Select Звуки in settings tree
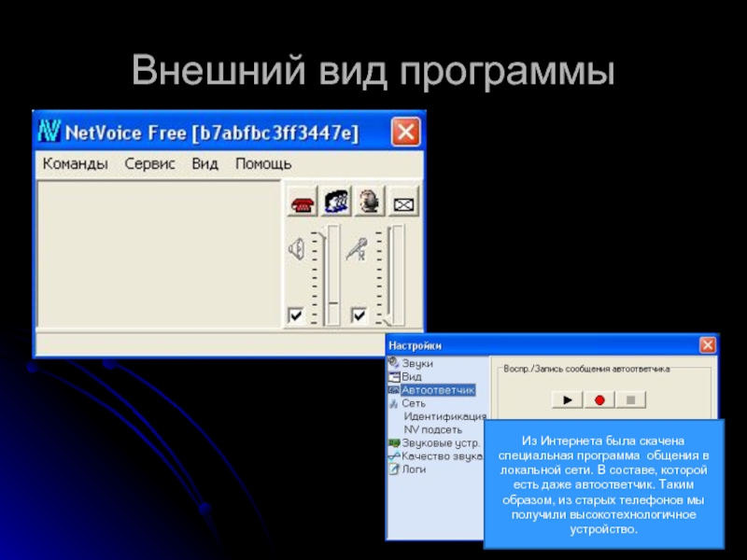 click(417, 363)
